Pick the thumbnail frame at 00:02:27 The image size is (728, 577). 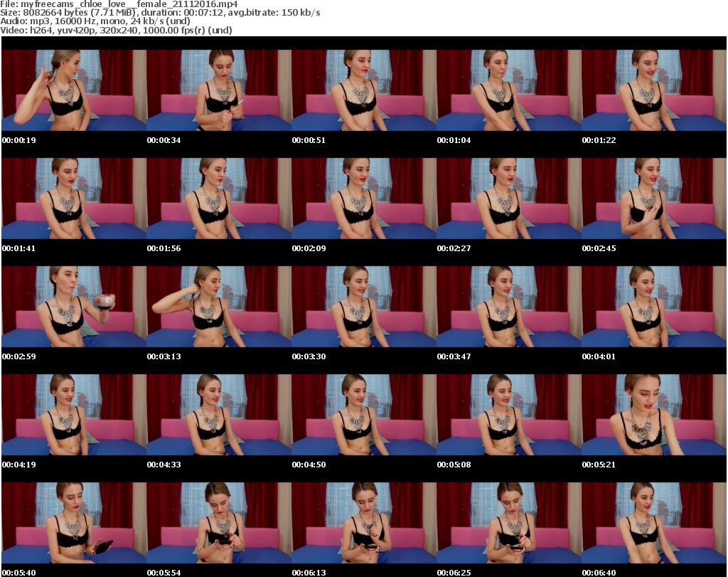pos(509,198)
